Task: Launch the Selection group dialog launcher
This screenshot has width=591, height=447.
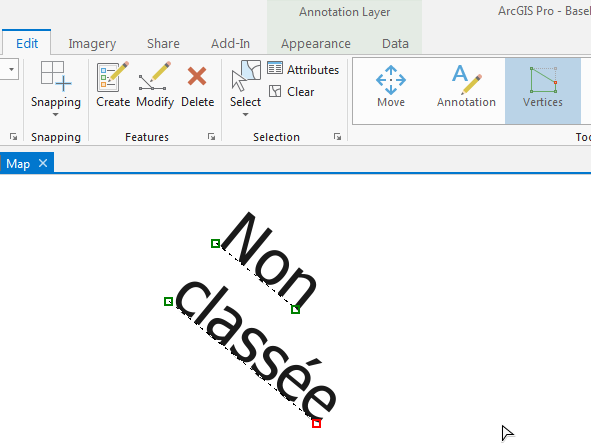Action: click(x=337, y=136)
